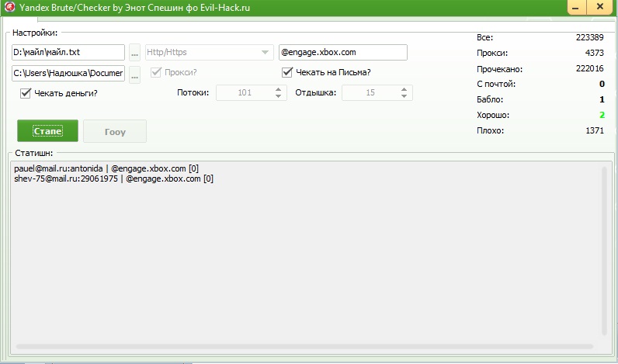The width and height of the screenshot is (618, 364).
Task: Click the Бабло count value
Action: click(602, 99)
